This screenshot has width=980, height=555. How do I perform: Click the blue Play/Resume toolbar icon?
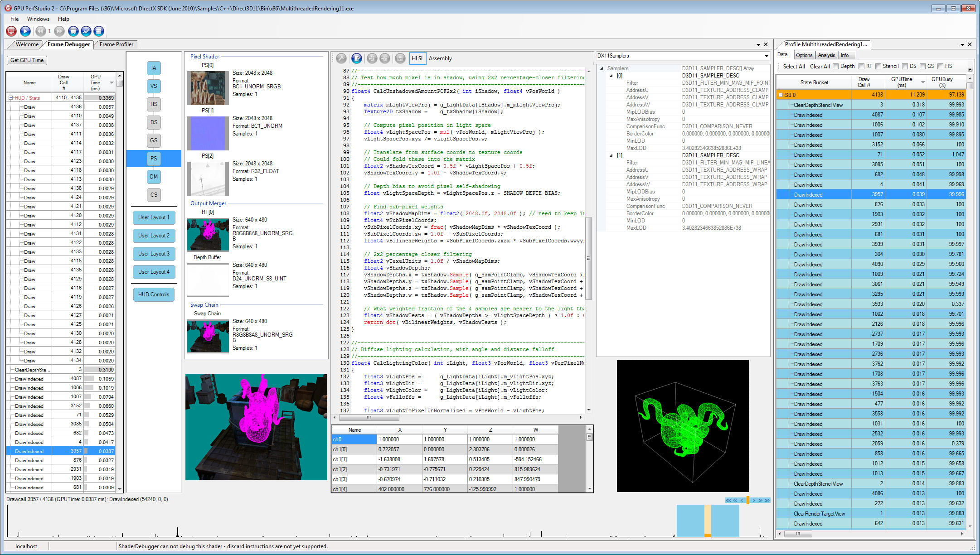coord(25,31)
